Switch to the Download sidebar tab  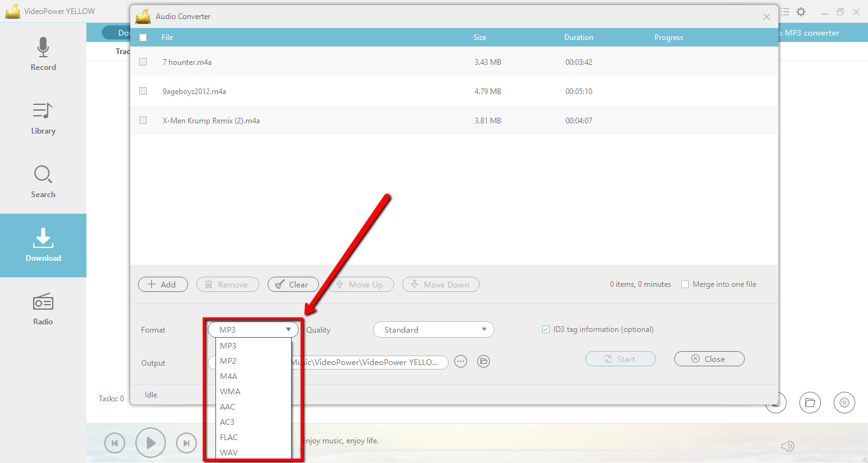[x=43, y=245]
